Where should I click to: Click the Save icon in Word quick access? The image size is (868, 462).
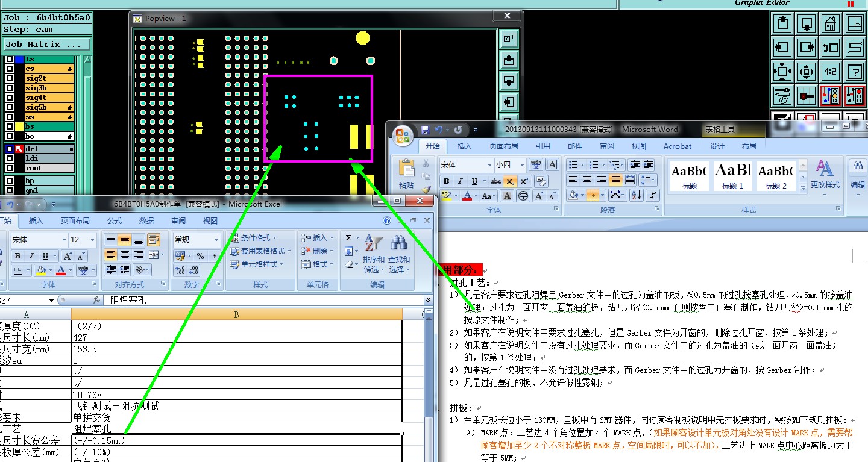426,130
